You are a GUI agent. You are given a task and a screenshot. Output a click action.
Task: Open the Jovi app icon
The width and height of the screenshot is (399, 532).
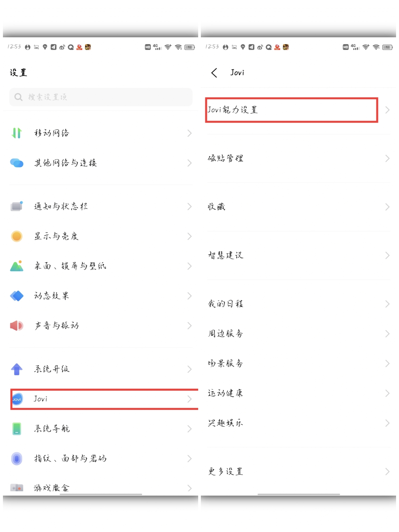17,399
